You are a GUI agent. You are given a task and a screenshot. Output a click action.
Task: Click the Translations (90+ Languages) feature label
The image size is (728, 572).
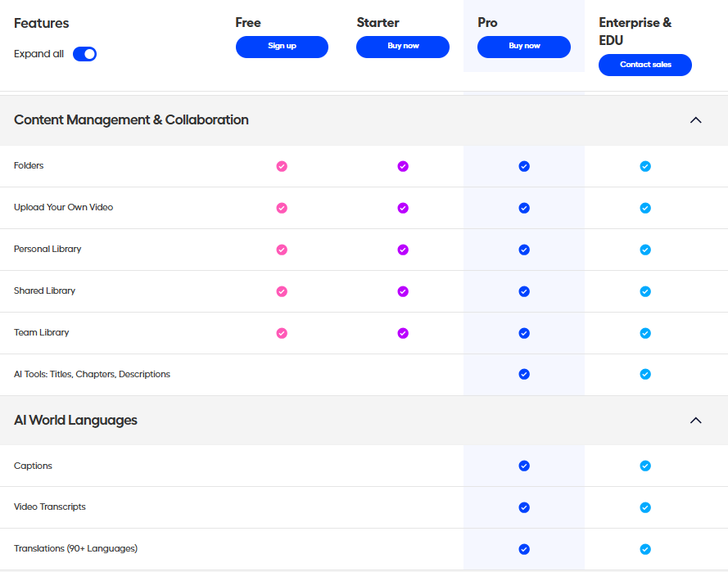point(75,548)
